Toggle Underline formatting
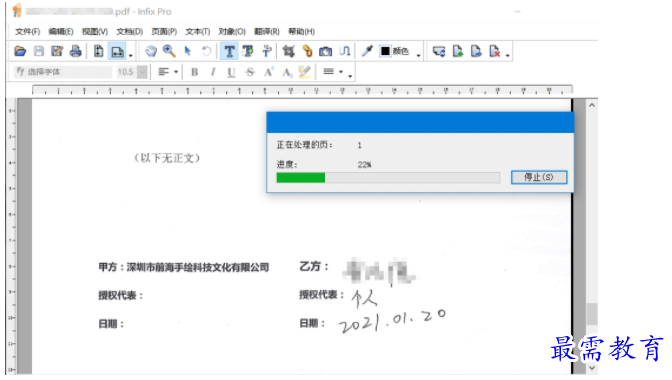672x380 pixels. tap(231, 72)
